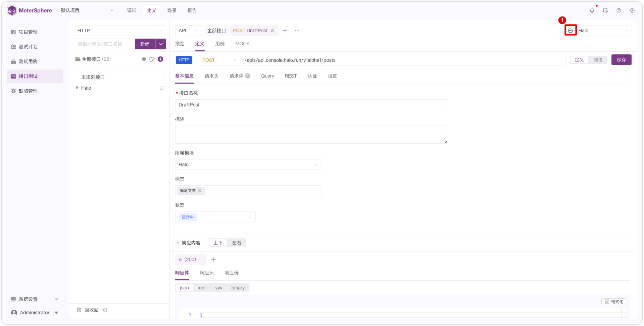Click the folder import icon beside 全部接口
The width and height of the screenshot is (644, 326).
pos(152,59)
